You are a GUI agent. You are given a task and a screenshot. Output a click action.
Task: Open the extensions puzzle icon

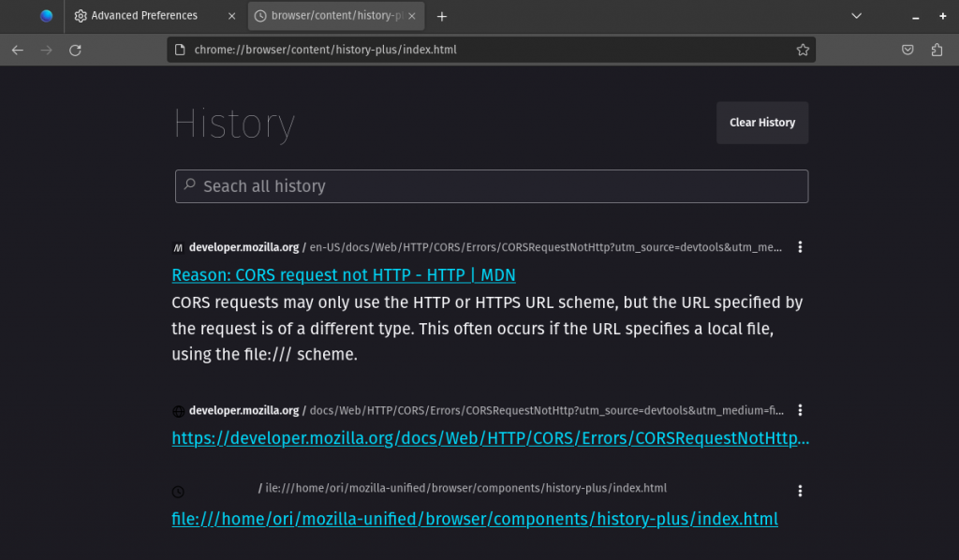[937, 51]
